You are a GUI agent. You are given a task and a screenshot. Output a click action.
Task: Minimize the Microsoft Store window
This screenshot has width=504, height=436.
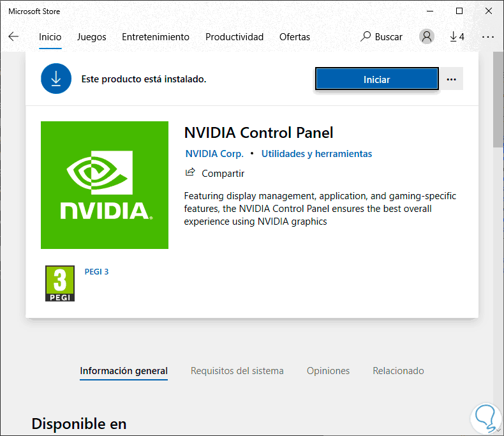pos(430,11)
